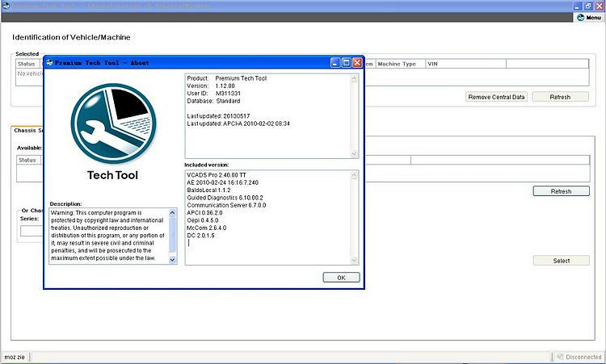Click the 'Last updated: 20130517' line

(218, 115)
